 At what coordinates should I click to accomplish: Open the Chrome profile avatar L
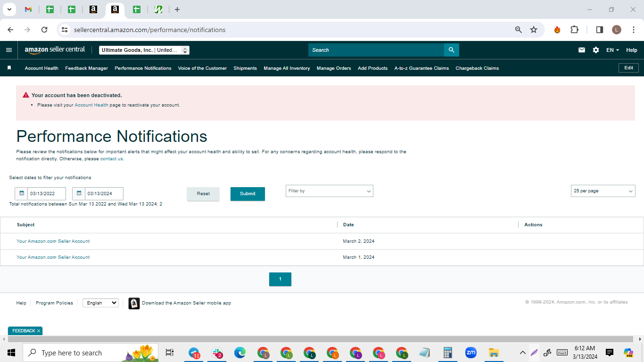[x=617, y=30]
